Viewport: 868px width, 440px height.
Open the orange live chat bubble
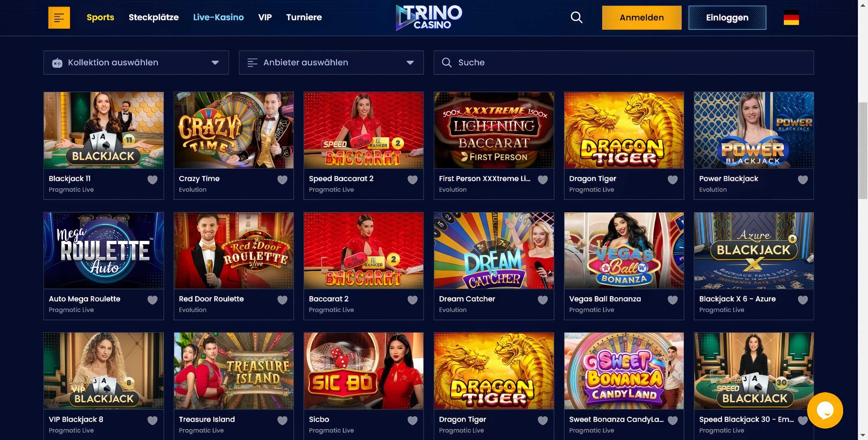click(x=825, y=410)
